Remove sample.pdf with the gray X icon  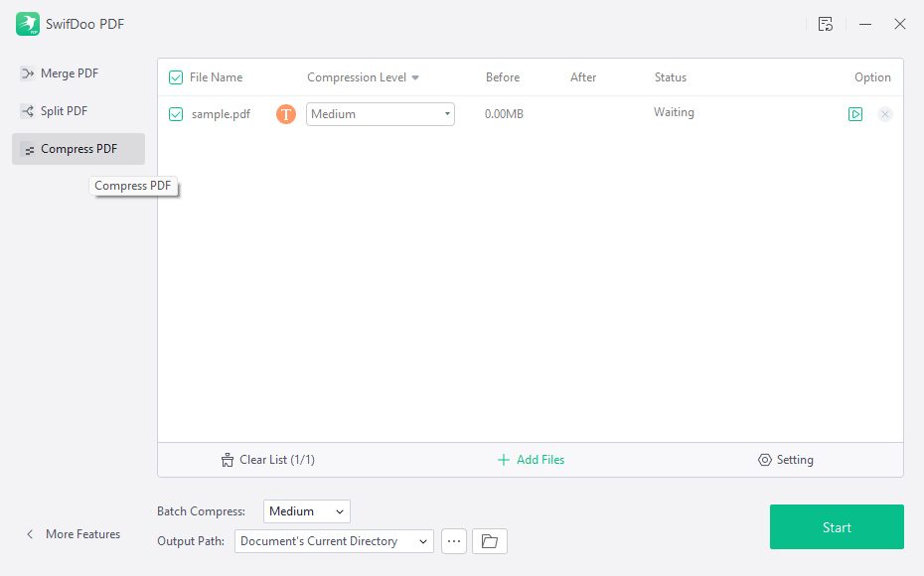884,114
